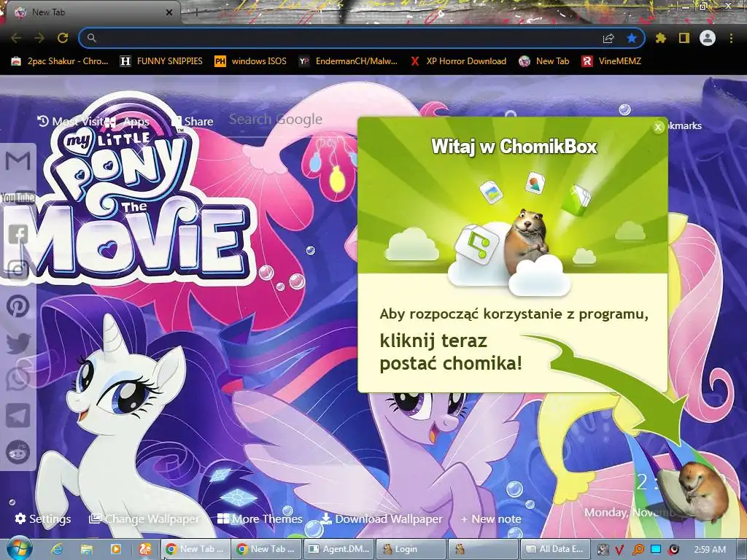Open the Apps menu on new tab page

[x=128, y=122]
